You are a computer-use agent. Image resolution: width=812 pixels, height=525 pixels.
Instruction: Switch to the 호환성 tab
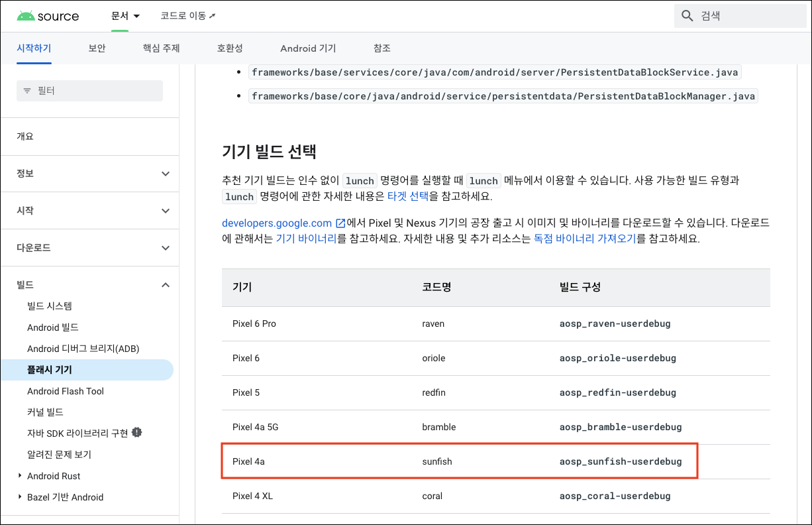click(x=230, y=48)
